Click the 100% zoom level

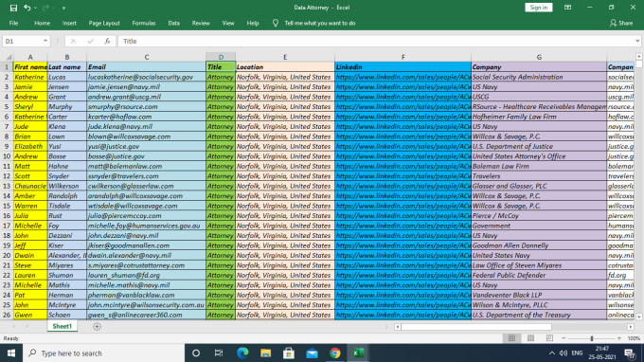tap(634, 338)
